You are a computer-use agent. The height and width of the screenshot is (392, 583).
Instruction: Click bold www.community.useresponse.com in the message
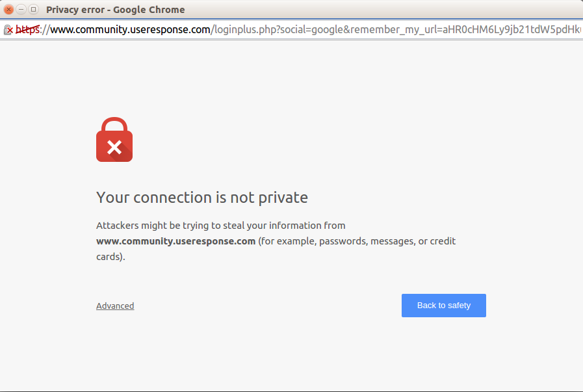tap(175, 241)
